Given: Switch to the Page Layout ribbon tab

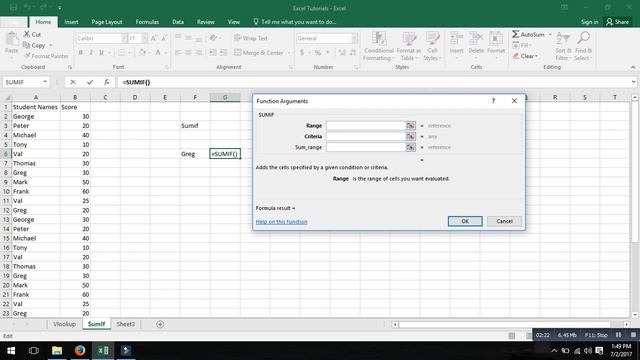Looking at the screenshot, I should click(x=107, y=22).
